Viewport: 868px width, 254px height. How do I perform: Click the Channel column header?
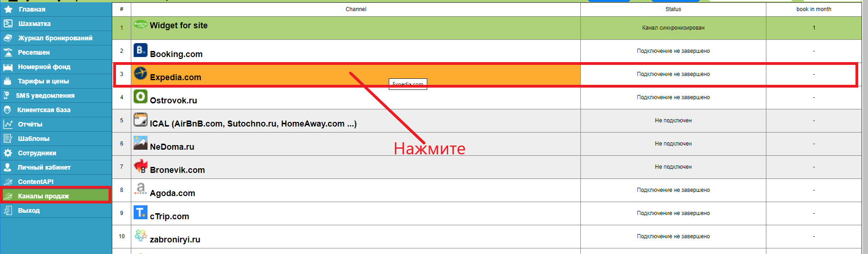[x=356, y=9]
